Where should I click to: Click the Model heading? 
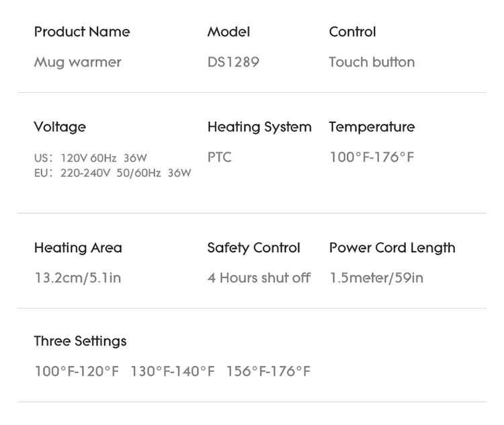coord(228,32)
